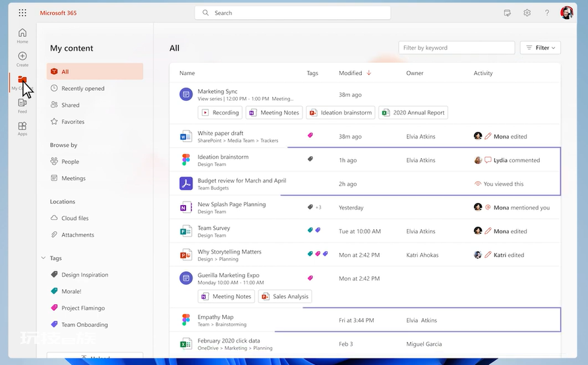Click Excel icon for February 2020 click data
Viewport: 588px width, 365px height.
point(186,344)
